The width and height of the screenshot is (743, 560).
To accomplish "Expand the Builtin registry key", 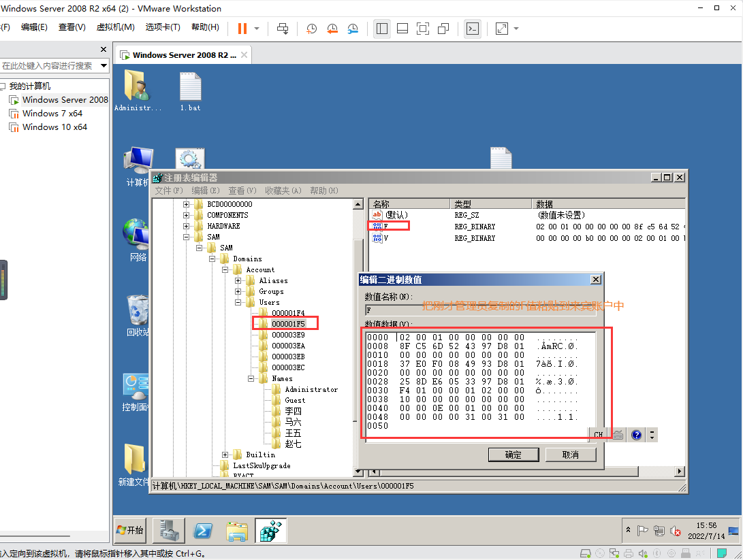I will point(225,455).
